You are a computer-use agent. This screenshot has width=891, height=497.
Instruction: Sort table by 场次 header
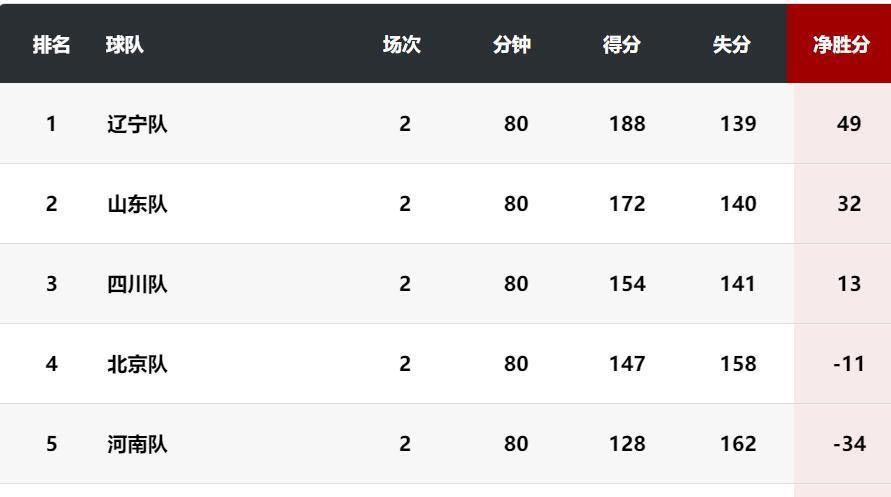click(x=402, y=44)
